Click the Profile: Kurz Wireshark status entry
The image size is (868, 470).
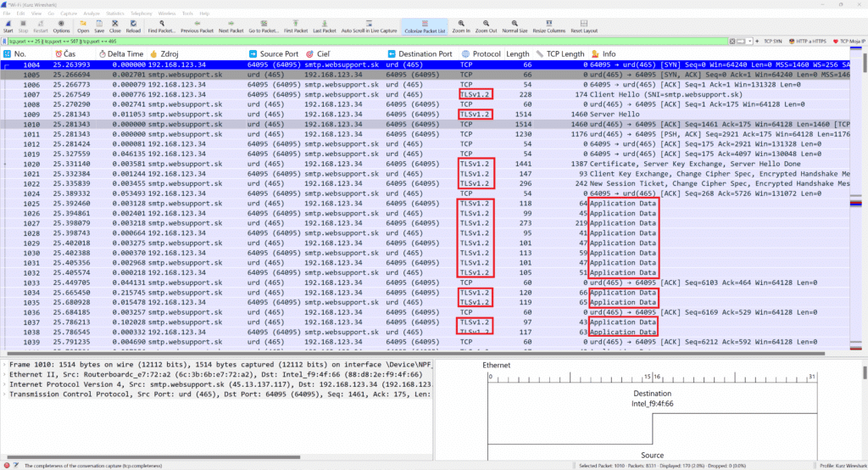(843, 466)
